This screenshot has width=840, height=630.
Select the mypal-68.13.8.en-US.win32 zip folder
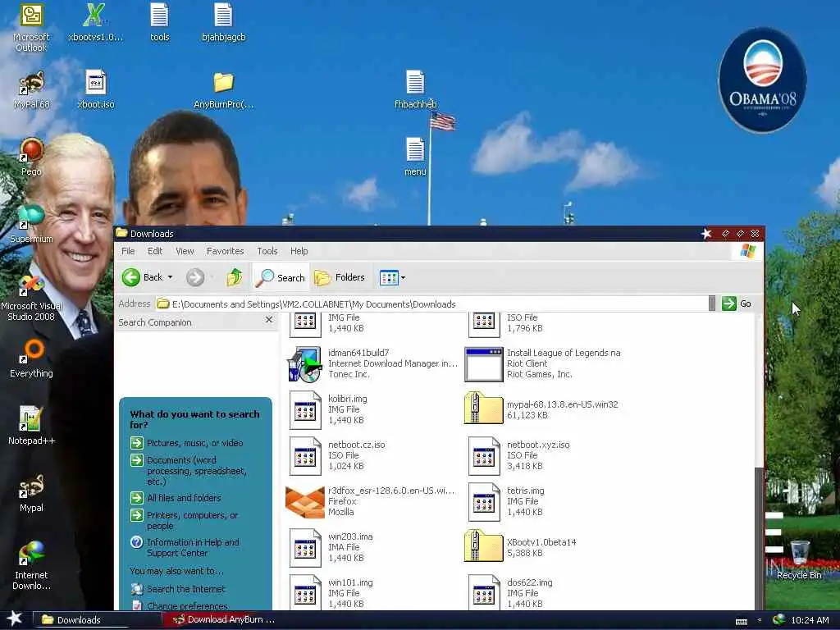pos(541,409)
